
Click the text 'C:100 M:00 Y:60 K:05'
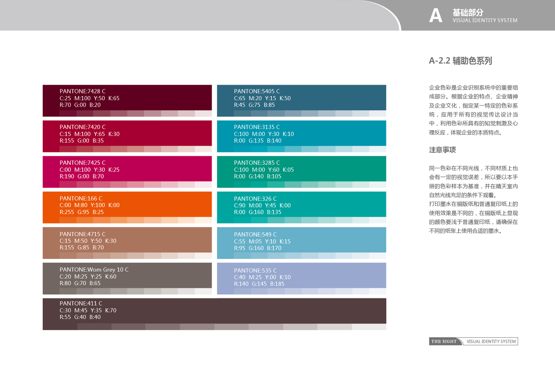tap(264, 170)
